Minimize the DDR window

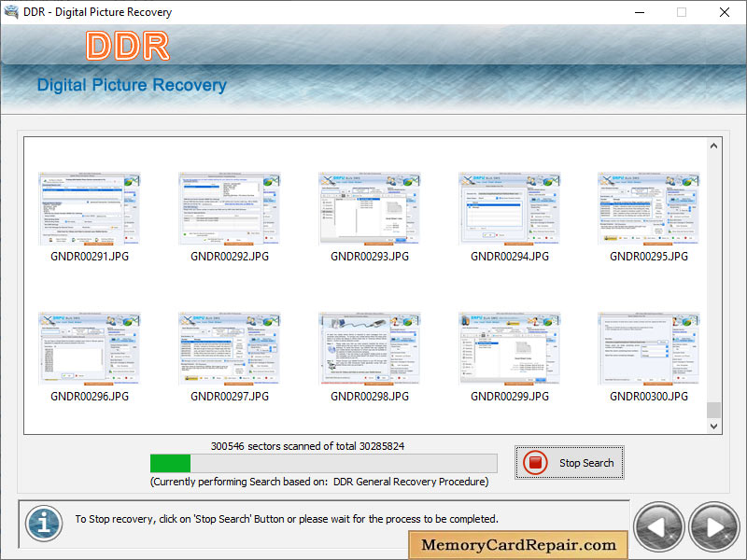[640, 12]
